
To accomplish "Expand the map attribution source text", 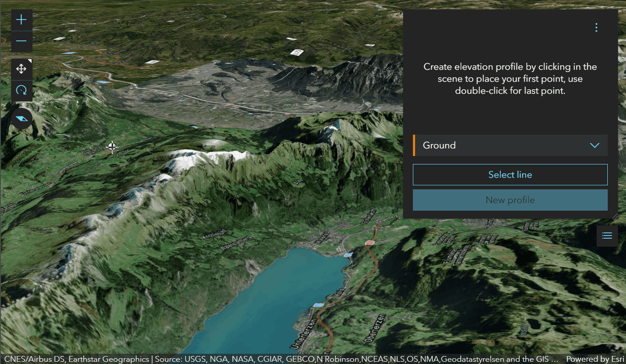I will (x=280, y=359).
